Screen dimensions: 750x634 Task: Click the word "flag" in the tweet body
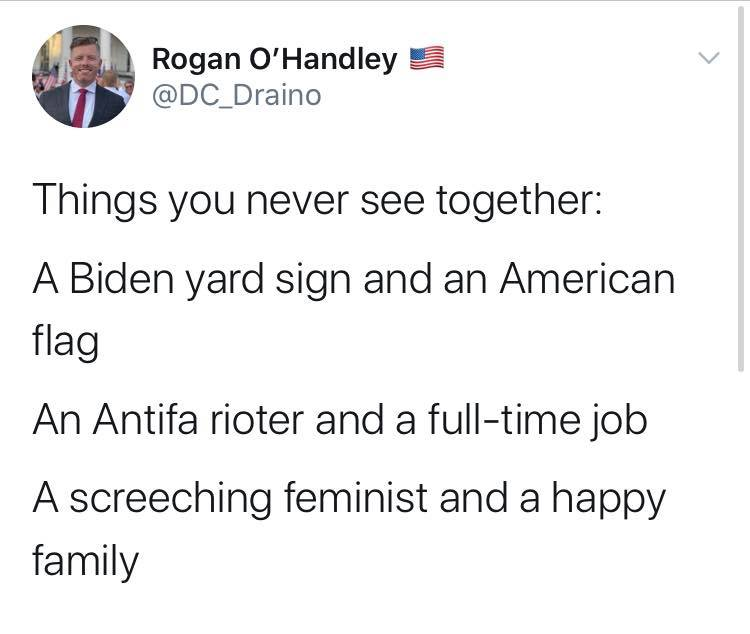(x=65, y=345)
